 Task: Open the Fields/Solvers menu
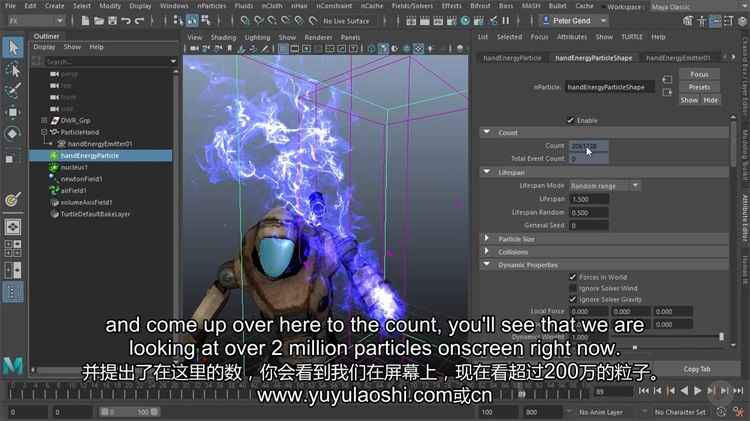coord(412,6)
